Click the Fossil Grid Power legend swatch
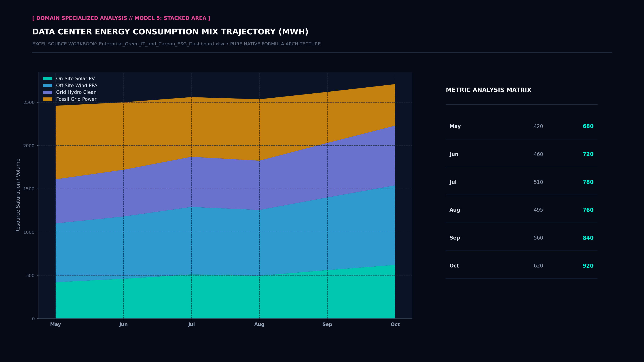 (47, 99)
